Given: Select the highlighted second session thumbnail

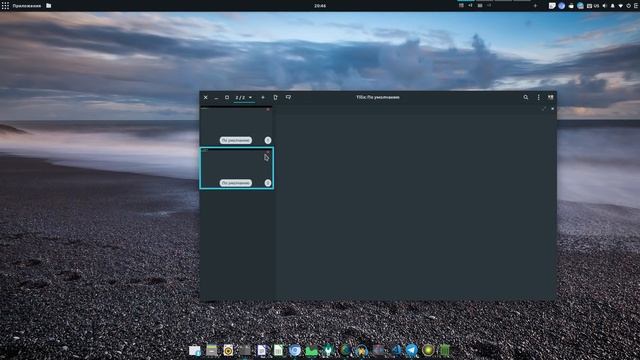Looking at the screenshot, I should 236,168.
